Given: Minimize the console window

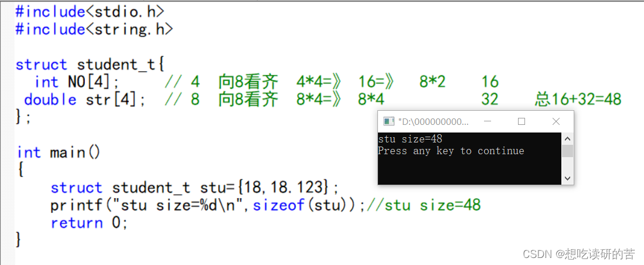Looking at the screenshot, I should point(488,121).
